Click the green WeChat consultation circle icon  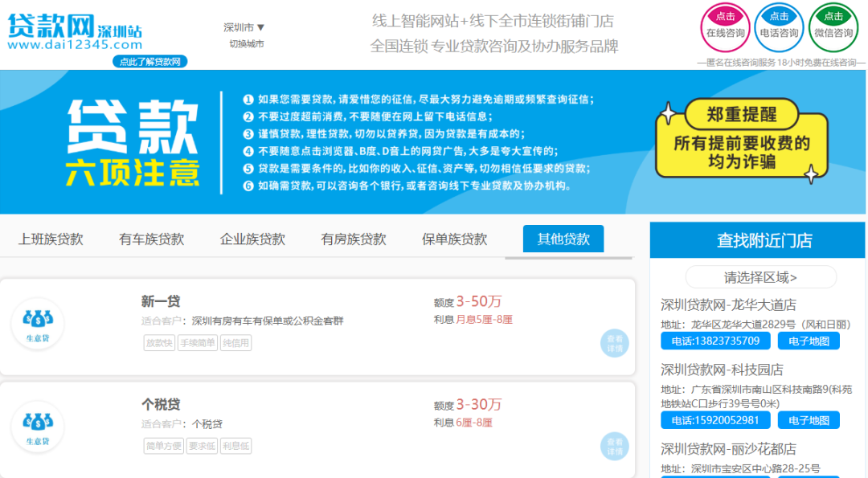click(833, 27)
